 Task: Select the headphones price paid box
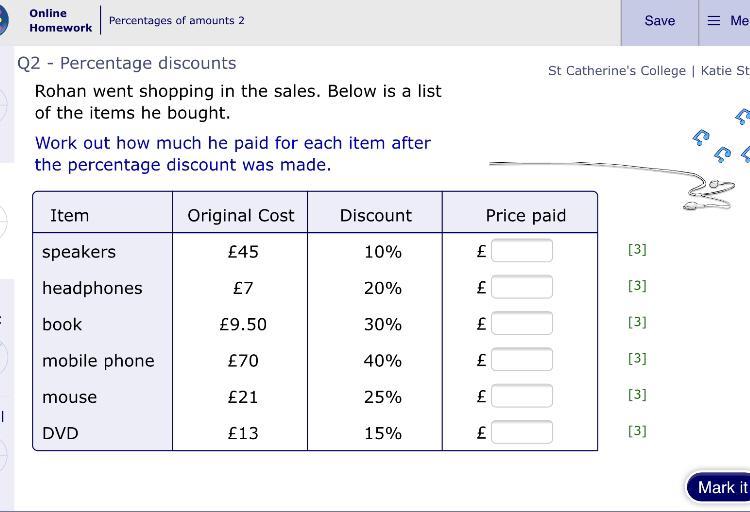521,287
